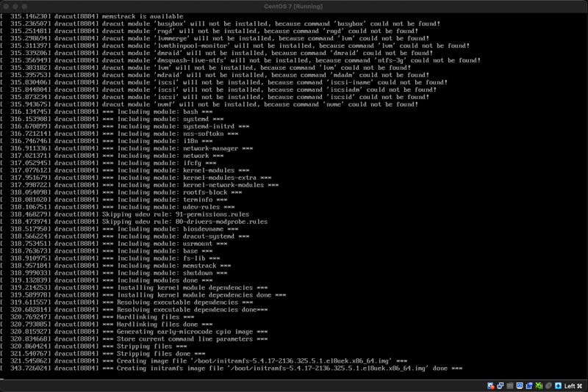Click 'Generating early-microcode cpio image' line
The image size is (588, 392).
click(134, 332)
